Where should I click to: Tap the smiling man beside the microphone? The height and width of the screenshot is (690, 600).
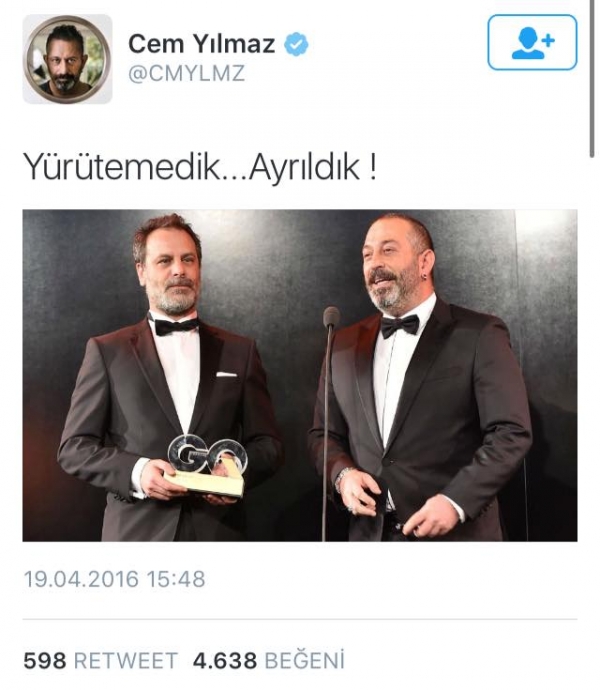(x=420, y=377)
